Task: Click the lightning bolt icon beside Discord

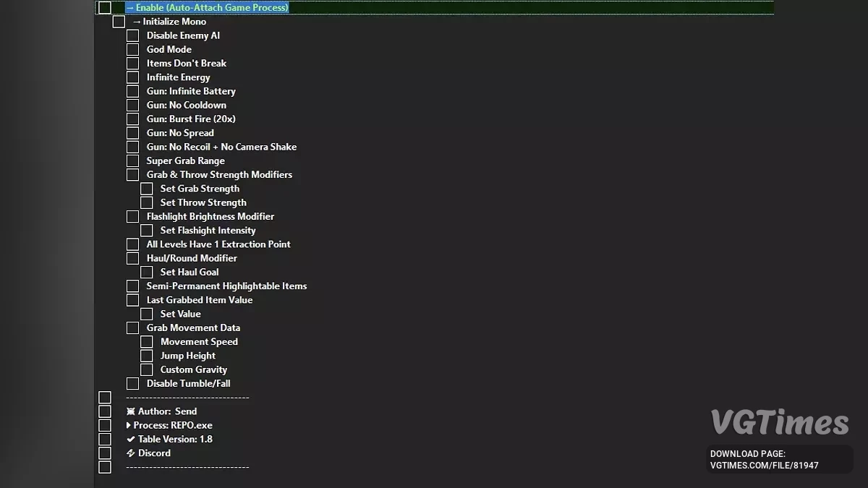Action: point(129,453)
